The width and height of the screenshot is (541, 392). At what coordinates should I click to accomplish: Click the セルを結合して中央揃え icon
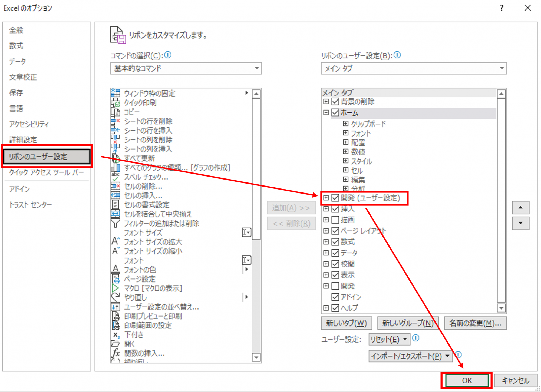pos(116,214)
